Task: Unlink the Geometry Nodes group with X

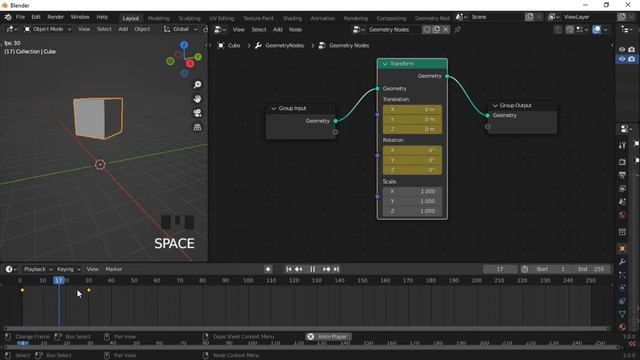Action: coord(446,29)
